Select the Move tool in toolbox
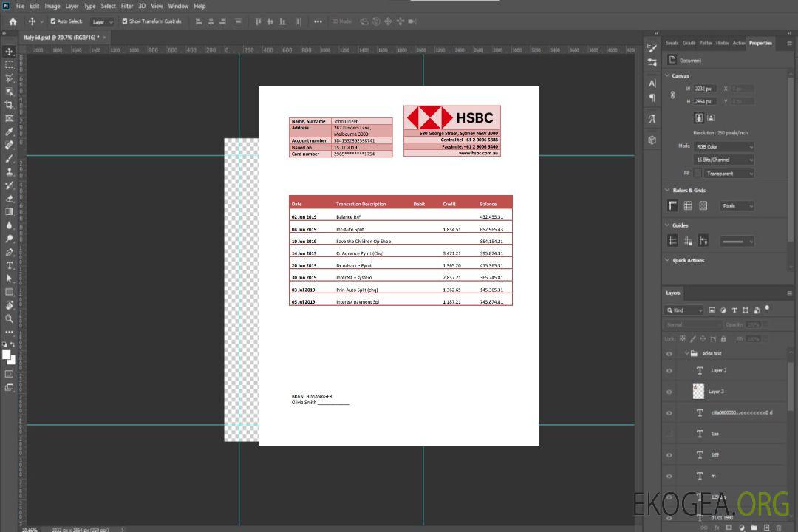This screenshot has height=532, width=798. (9, 52)
